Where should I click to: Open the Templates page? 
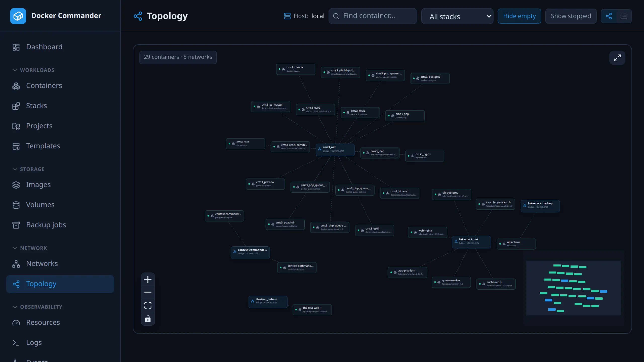click(60, 146)
